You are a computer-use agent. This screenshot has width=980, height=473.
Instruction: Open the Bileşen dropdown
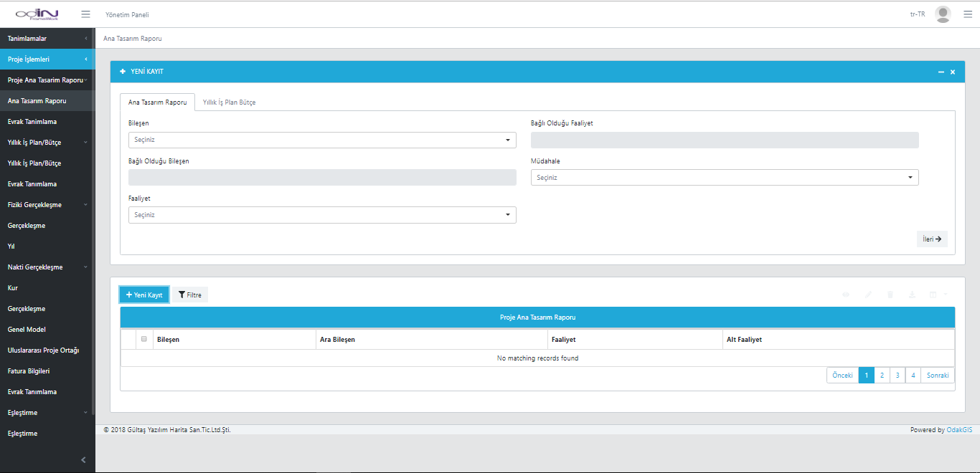[322, 140]
